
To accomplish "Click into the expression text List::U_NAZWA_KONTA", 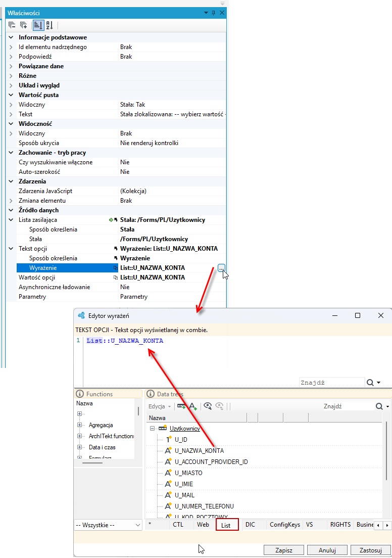I will 125,341.
